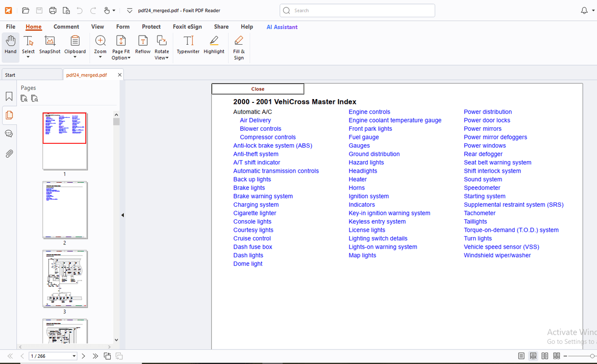Collapse the navigation panel with the arrow
Viewport: 597px width, 364px height.
122,215
